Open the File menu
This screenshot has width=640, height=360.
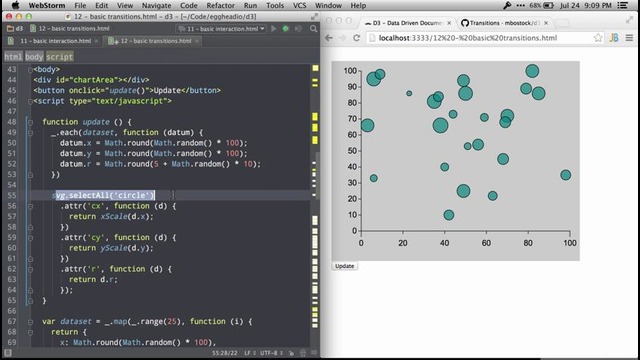(80, 5)
